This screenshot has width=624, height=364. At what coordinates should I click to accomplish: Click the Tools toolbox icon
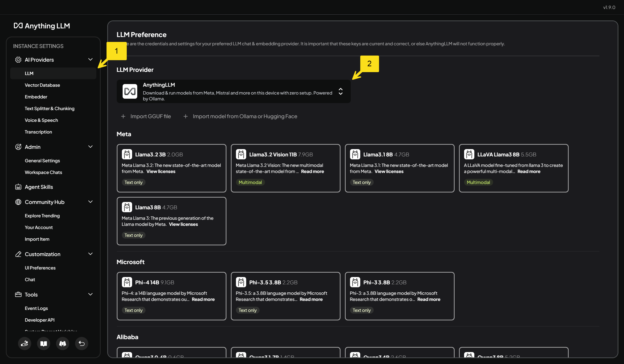pos(18,295)
